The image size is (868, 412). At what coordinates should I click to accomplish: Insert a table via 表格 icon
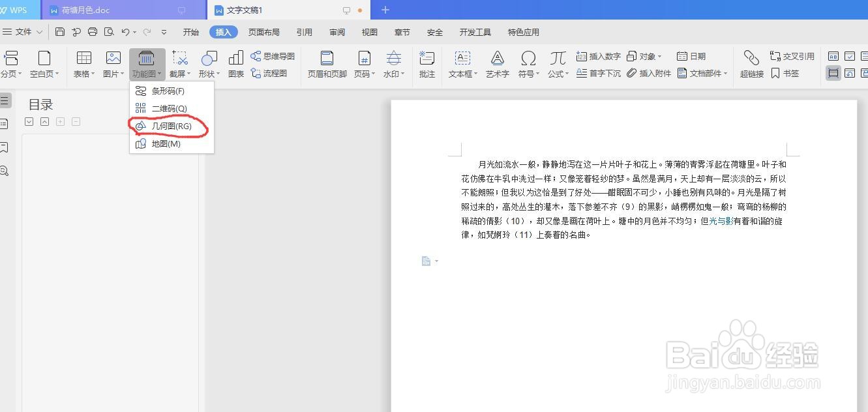(x=84, y=65)
